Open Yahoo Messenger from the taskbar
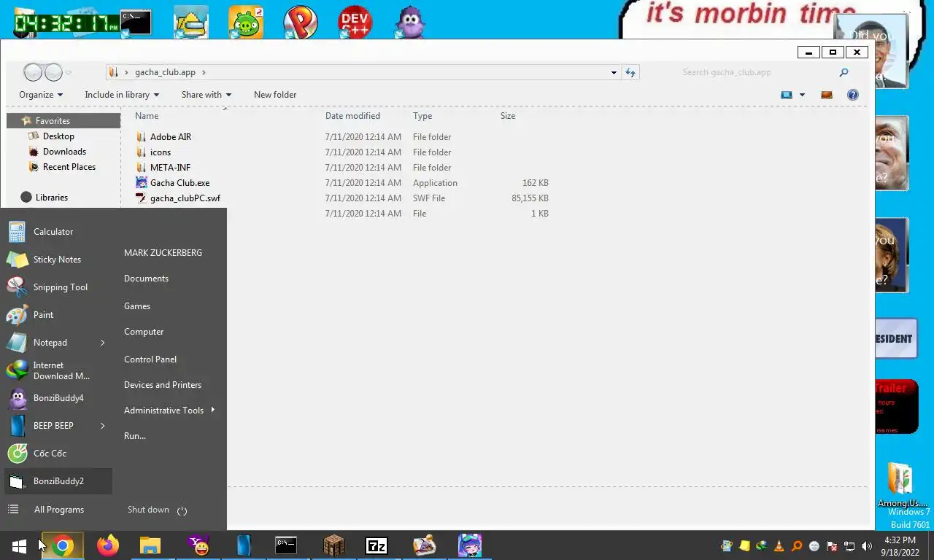This screenshot has height=560, width=934. point(198,545)
